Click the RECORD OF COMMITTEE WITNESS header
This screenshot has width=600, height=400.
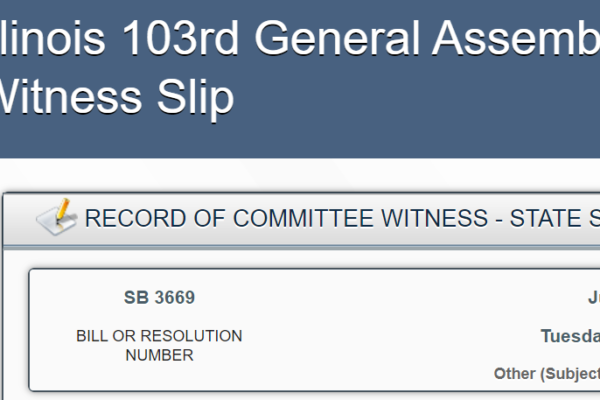[x=342, y=218]
